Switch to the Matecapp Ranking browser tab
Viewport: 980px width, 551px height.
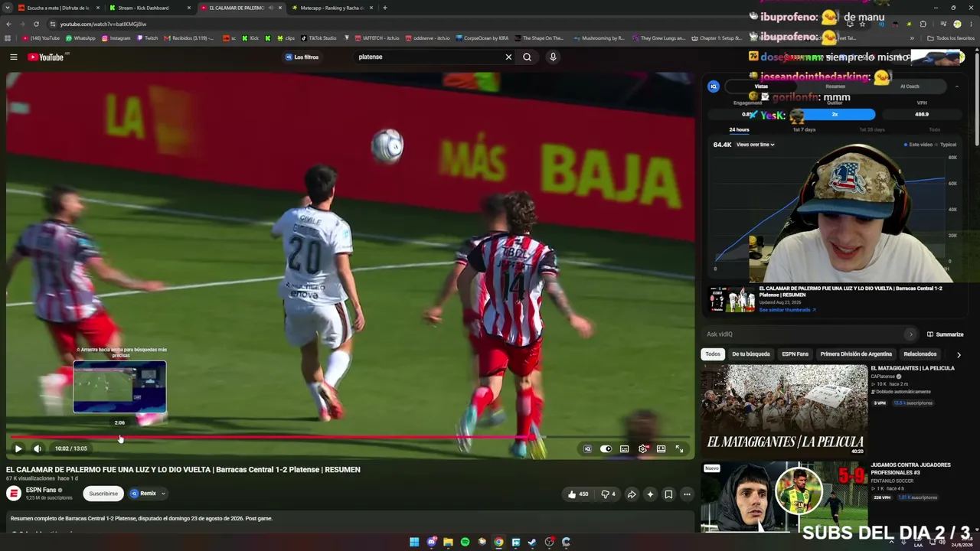(x=332, y=8)
